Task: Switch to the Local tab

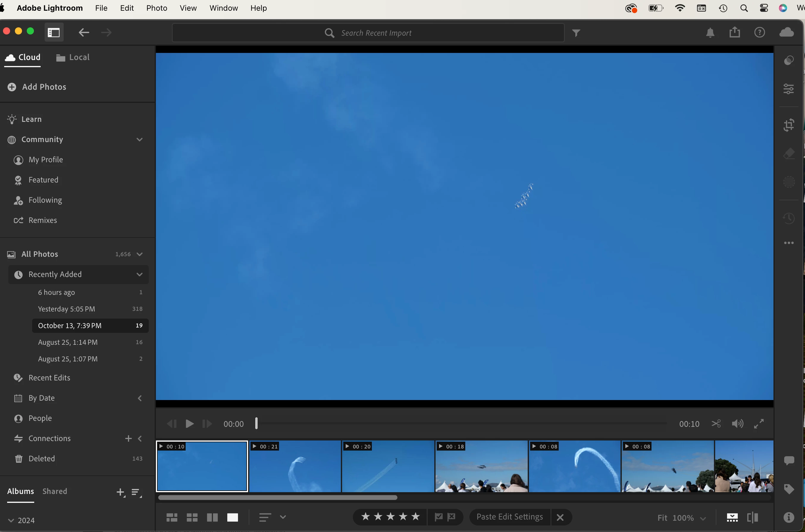Action: 73,57
